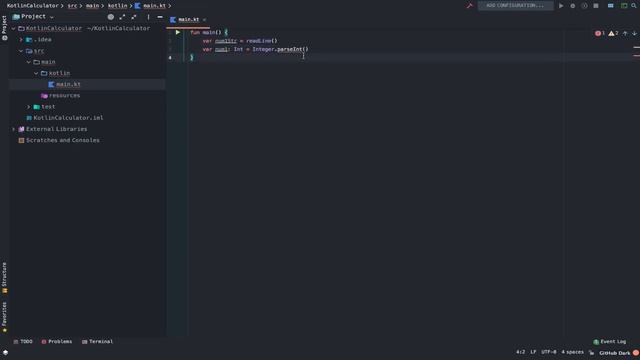Select main.kt in project tree

click(x=68, y=84)
